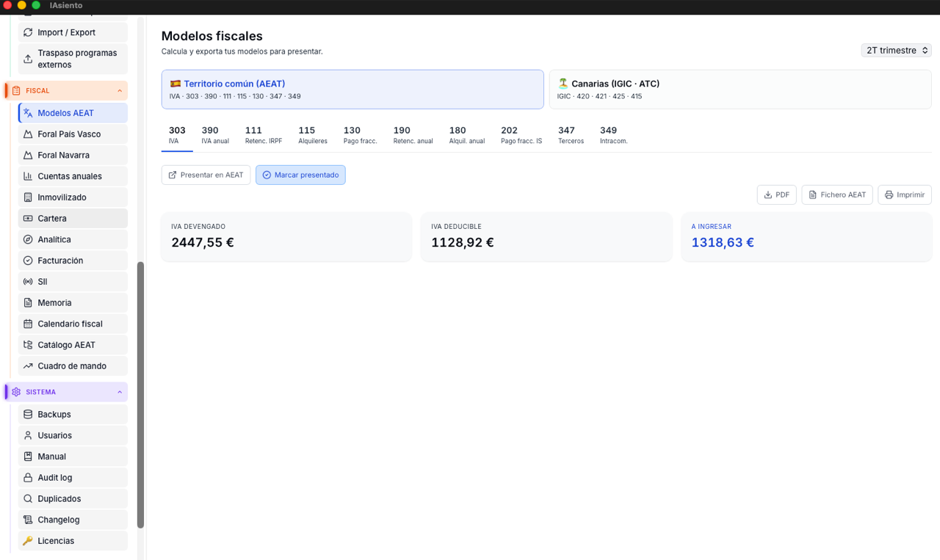
Task: Click the Sistema section gear icon
Action: point(16,392)
